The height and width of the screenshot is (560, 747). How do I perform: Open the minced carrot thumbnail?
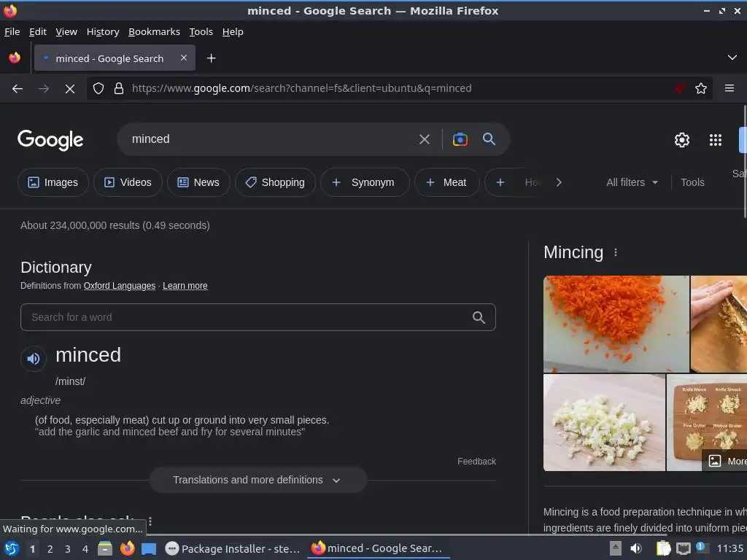coord(616,324)
